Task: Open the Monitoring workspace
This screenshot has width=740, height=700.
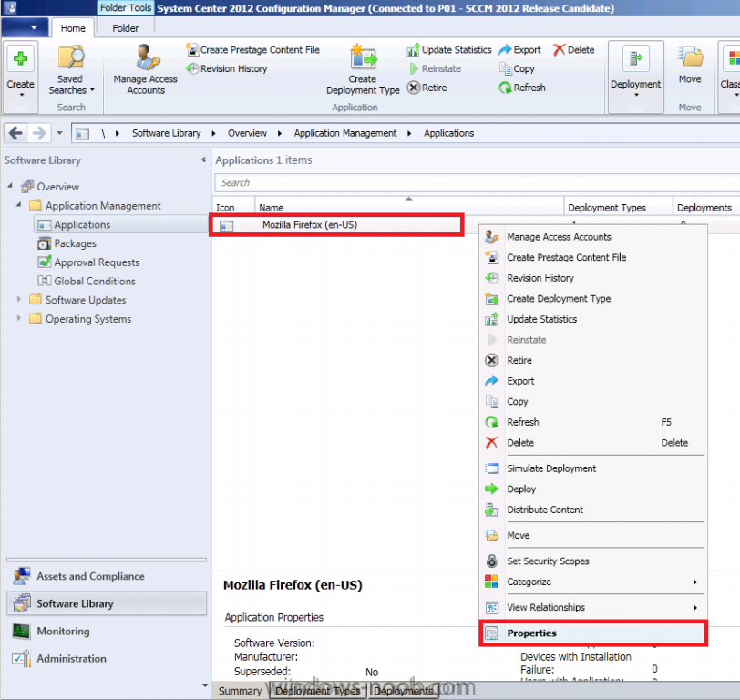Action: tap(107, 631)
